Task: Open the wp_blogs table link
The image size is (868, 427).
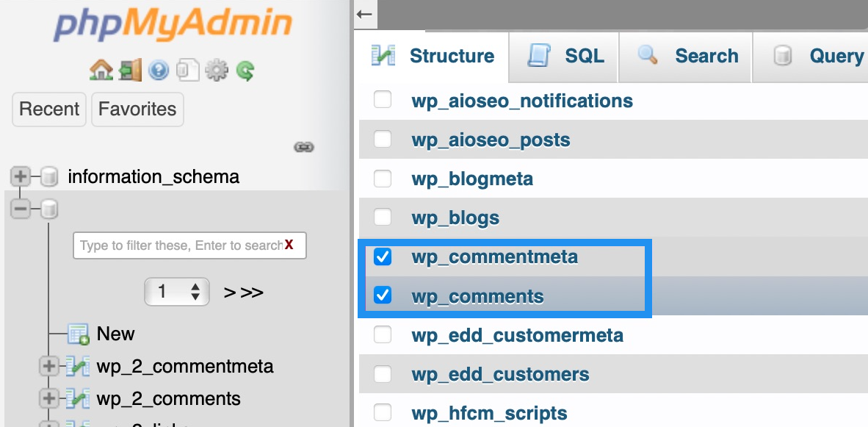Action: tap(455, 218)
